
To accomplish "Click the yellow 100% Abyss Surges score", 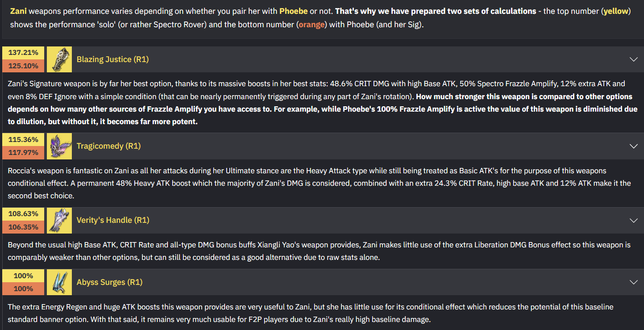I will pos(23,276).
